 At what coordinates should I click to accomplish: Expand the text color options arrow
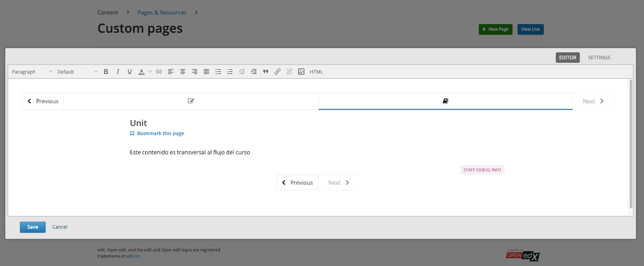point(150,71)
